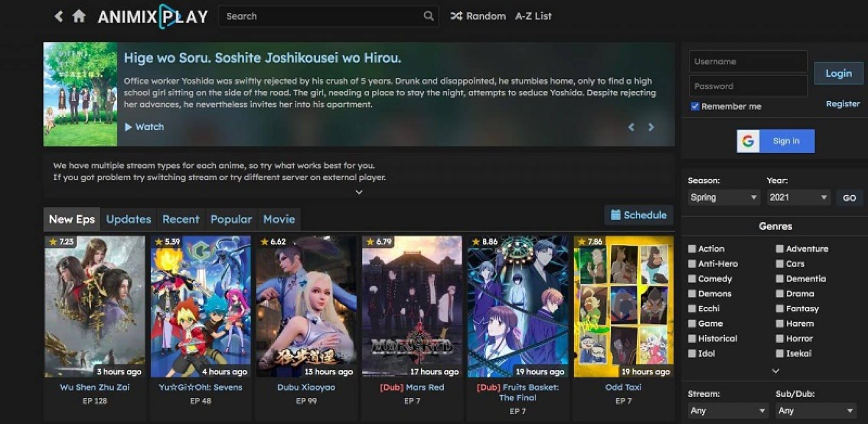Click the Password input field
The image size is (868, 424).
(x=748, y=86)
